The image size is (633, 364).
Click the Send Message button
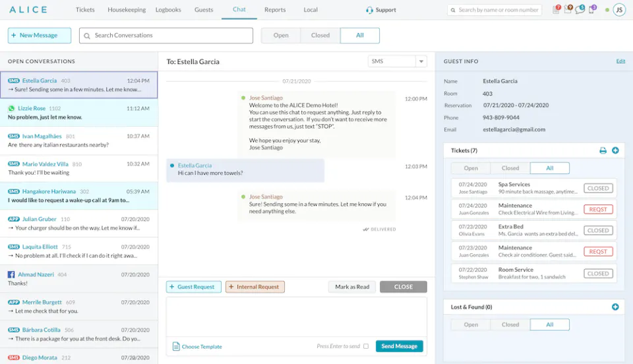[x=400, y=346]
